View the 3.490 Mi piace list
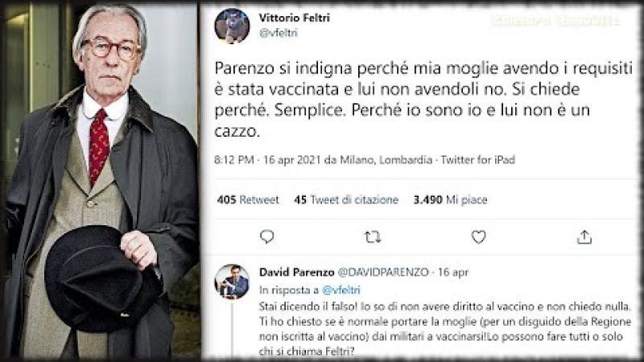Viewport: 644px width, 362px height. [x=450, y=200]
